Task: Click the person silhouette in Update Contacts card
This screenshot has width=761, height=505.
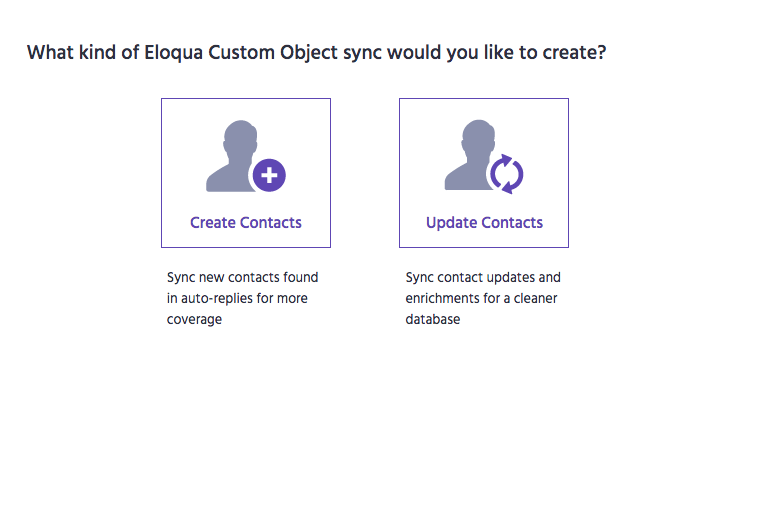Action: [x=471, y=155]
